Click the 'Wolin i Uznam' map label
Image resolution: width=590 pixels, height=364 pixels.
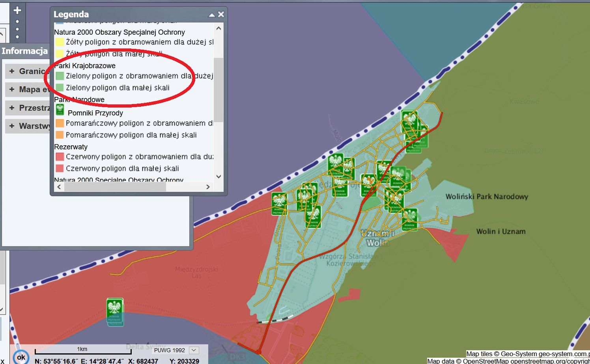501,231
